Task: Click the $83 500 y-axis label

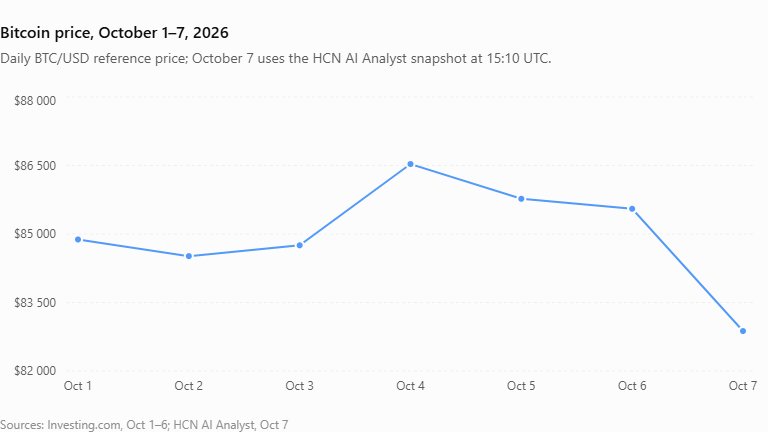Action: click(x=35, y=303)
